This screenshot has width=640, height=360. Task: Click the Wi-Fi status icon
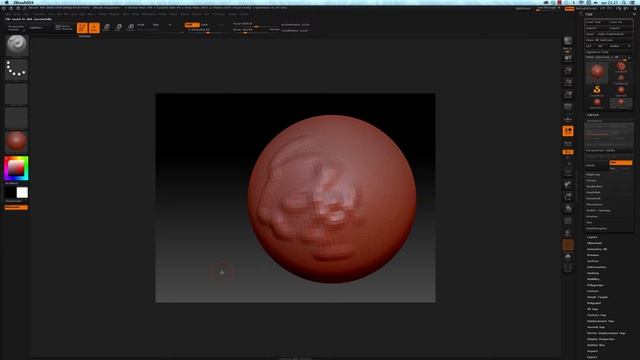[581, 2]
